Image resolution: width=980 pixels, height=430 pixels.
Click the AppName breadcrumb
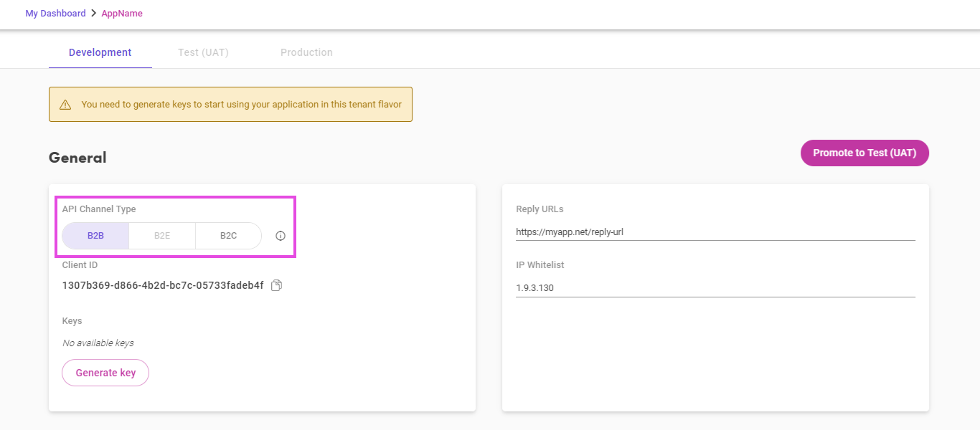pos(122,14)
